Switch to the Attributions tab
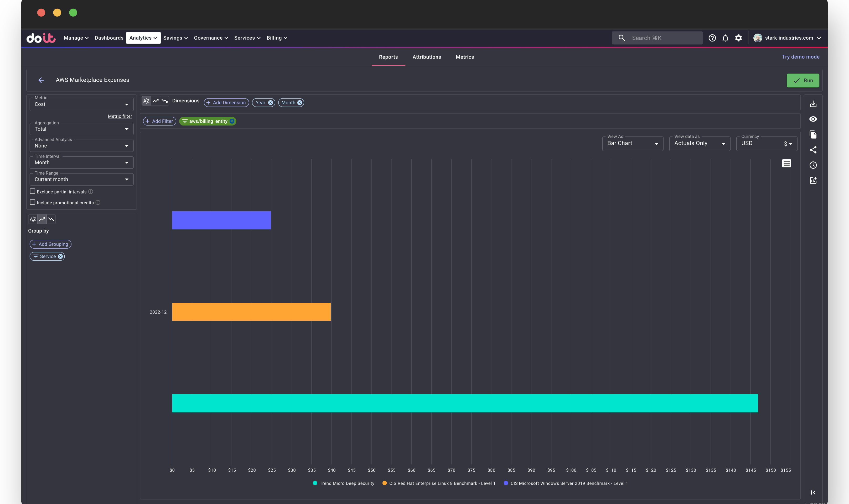Screen dimensions: 849x504 [x=427, y=57]
